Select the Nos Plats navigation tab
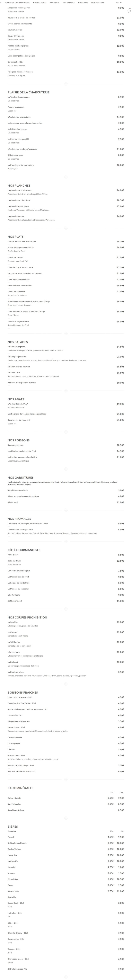 coord(54,3)
